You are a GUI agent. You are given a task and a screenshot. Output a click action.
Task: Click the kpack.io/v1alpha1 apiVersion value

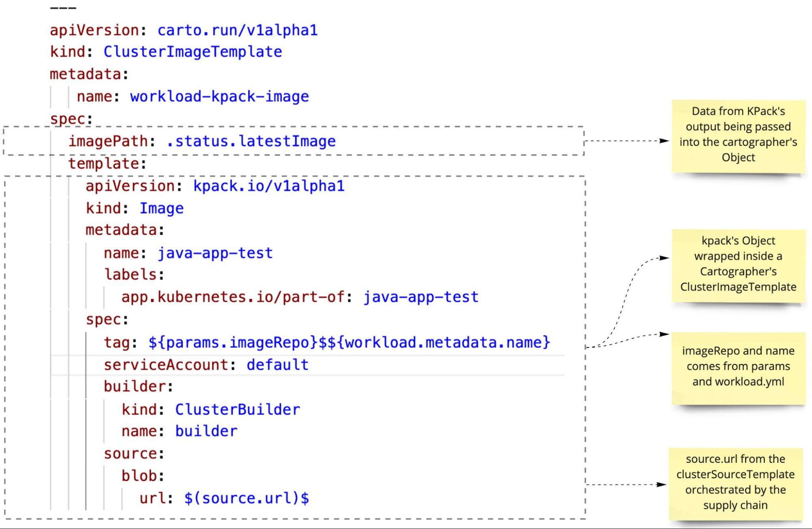point(269,186)
